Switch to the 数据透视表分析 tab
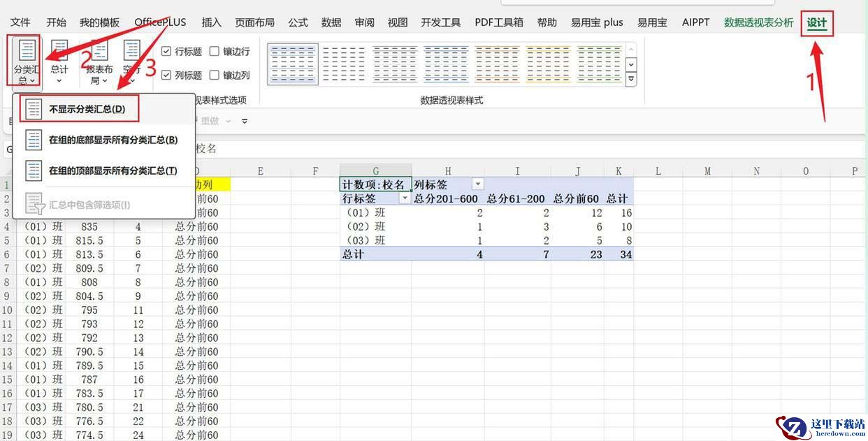The image size is (868, 441). pyautogui.click(x=759, y=22)
